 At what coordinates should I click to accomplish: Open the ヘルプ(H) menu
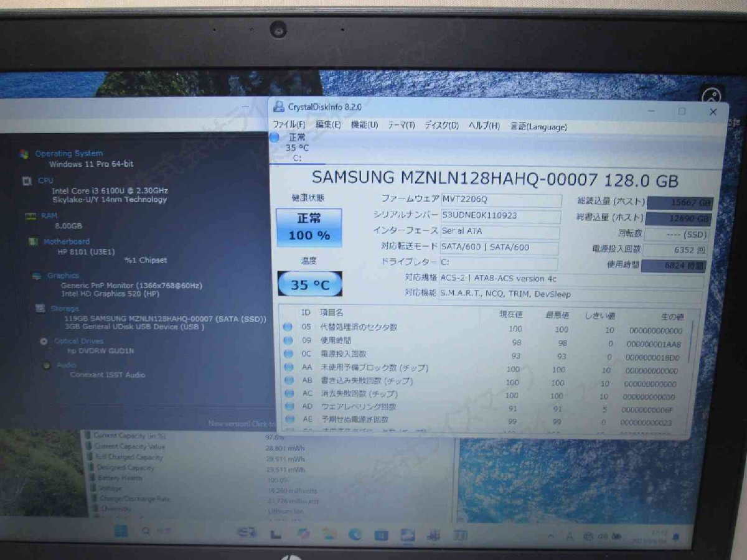pyautogui.click(x=484, y=126)
